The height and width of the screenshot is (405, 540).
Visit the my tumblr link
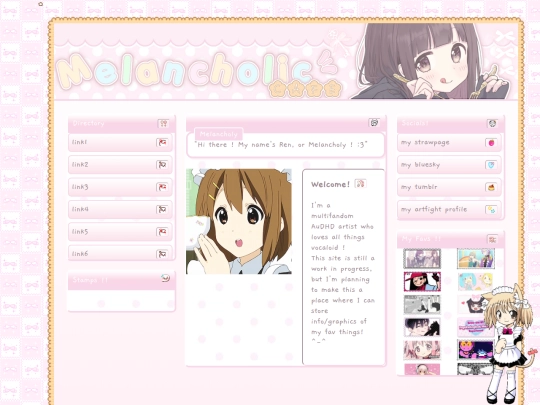coord(449,187)
